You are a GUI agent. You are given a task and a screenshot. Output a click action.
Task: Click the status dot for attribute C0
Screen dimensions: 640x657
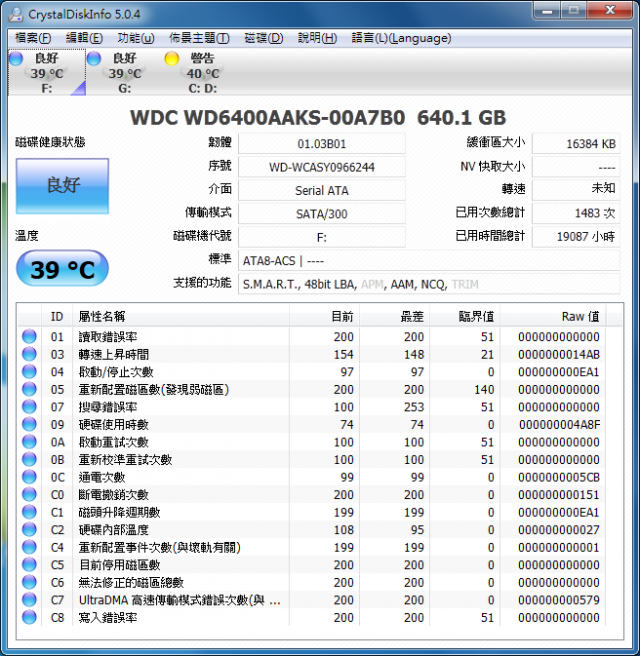[29, 494]
